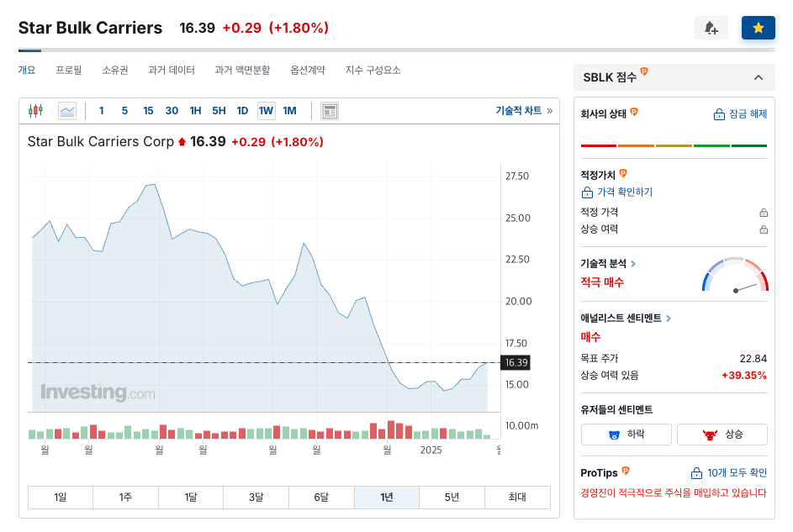Add a price alert with bell icon

coord(711,28)
